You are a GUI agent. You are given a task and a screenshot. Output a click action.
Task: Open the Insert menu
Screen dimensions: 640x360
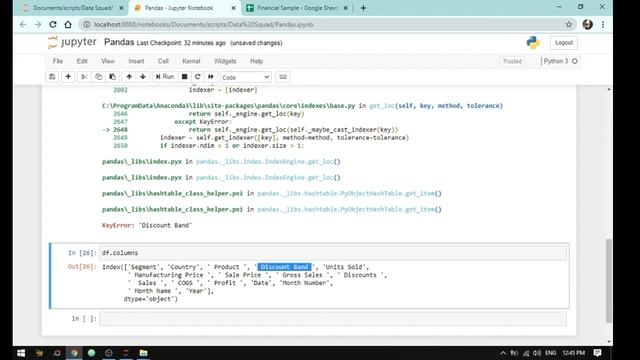[x=136, y=61]
